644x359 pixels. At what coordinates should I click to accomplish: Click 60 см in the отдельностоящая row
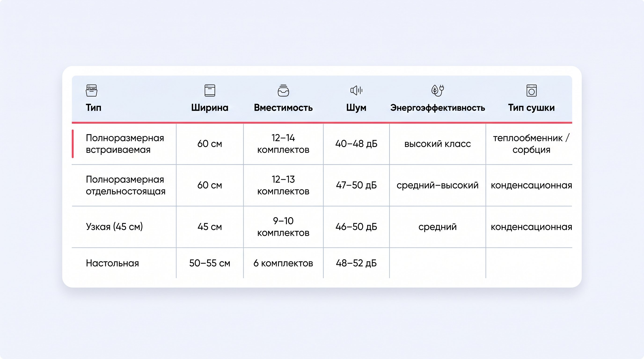pos(210,185)
